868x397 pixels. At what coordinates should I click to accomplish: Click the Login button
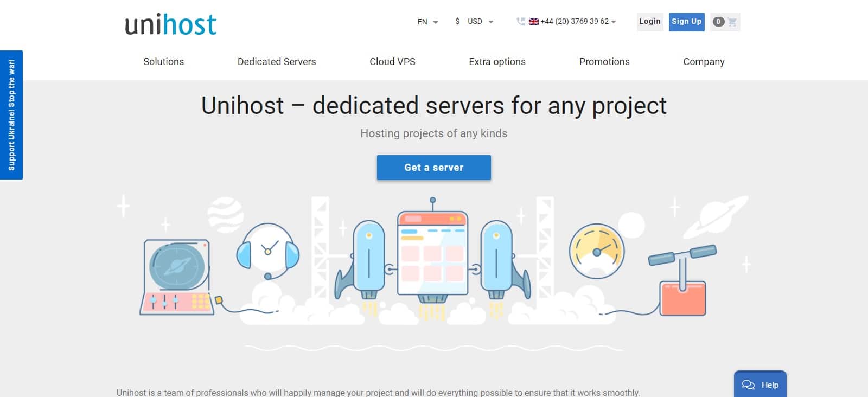650,22
